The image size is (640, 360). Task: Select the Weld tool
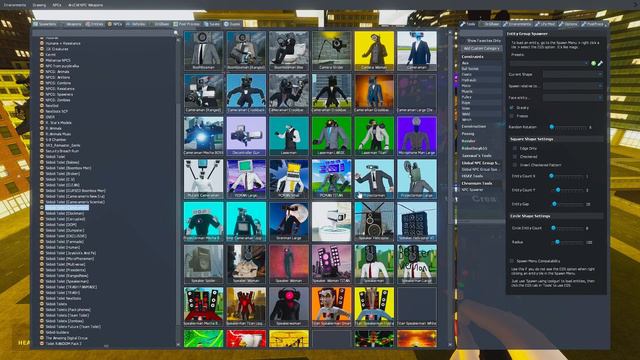481,114
